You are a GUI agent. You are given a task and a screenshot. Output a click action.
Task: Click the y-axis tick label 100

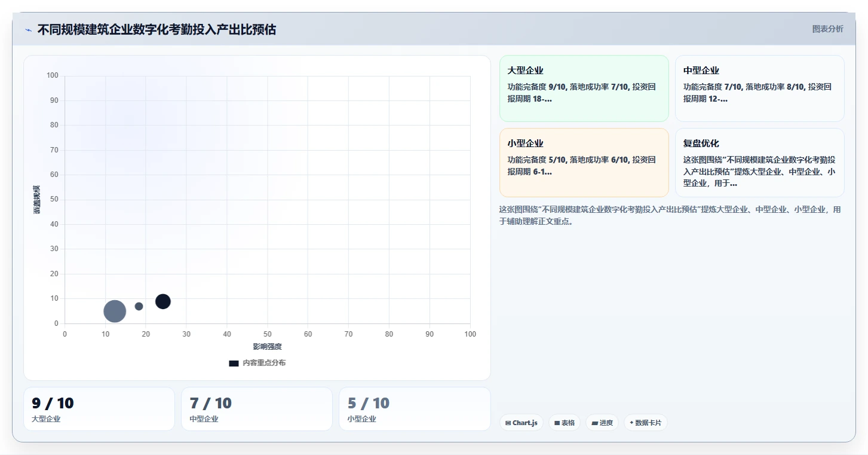point(53,75)
